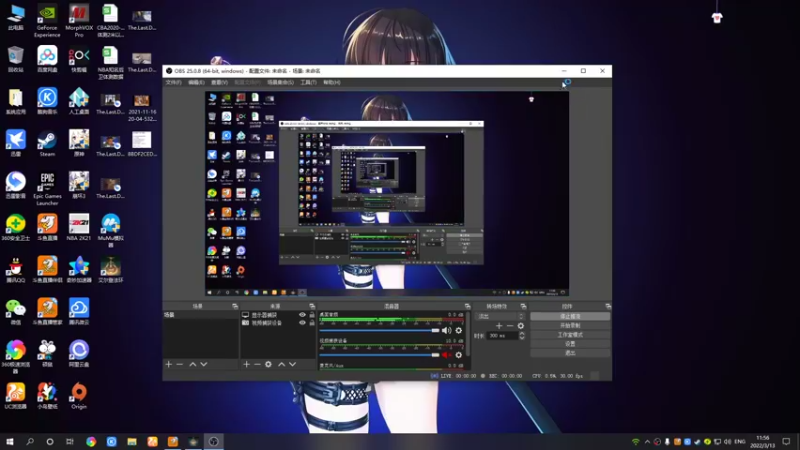Open source properties gear in Sources panel
This screenshot has width=800, height=450.
268,364
